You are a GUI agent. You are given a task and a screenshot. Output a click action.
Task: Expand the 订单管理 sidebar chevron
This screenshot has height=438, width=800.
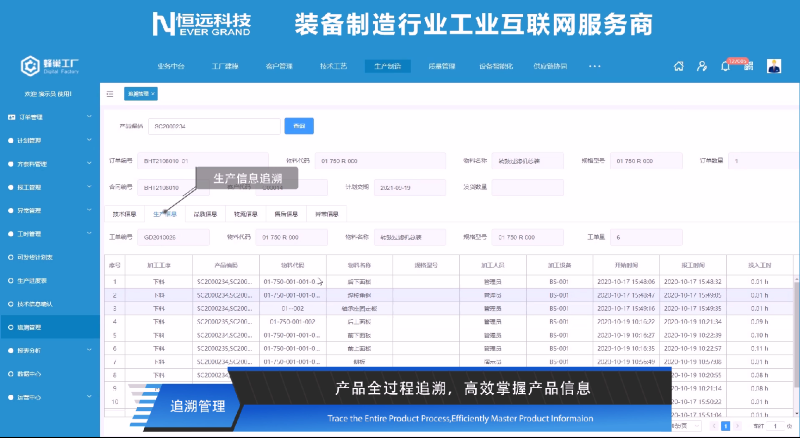click(89, 116)
